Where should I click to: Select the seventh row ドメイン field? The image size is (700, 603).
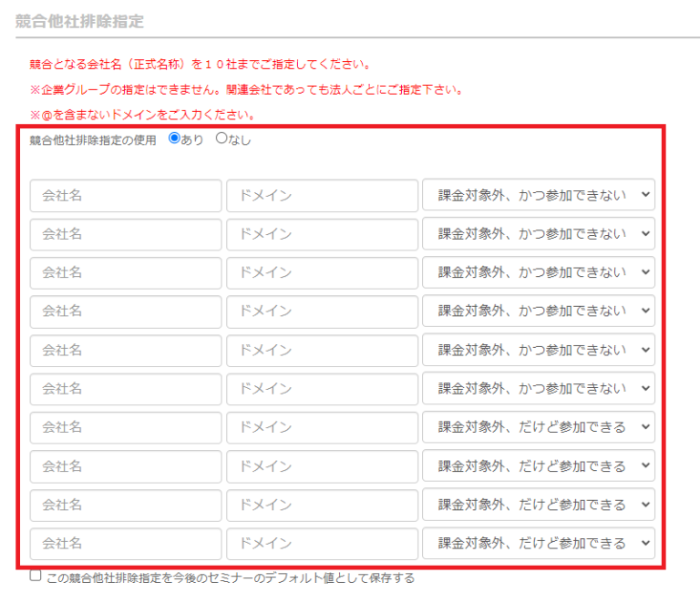(x=322, y=427)
